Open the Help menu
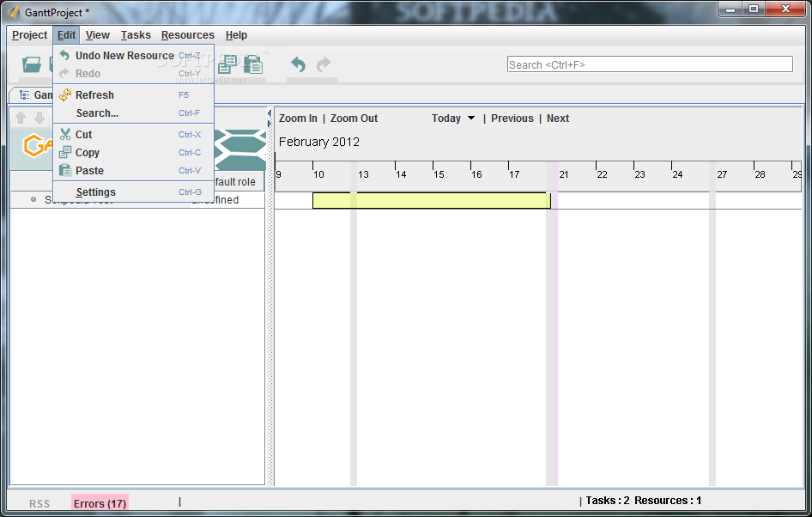Viewport: 812px width, 517px height. pos(236,35)
